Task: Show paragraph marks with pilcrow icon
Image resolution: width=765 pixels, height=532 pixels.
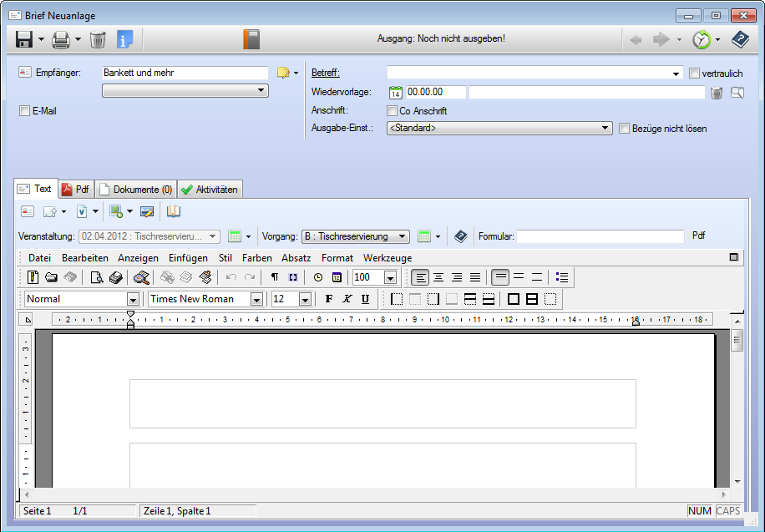Action: (x=275, y=277)
